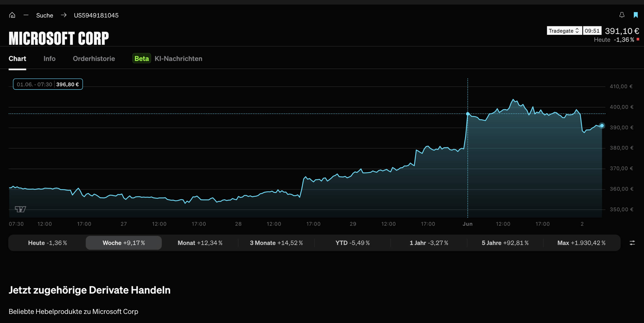Toggle the watchlist bookmark icon

636,15
